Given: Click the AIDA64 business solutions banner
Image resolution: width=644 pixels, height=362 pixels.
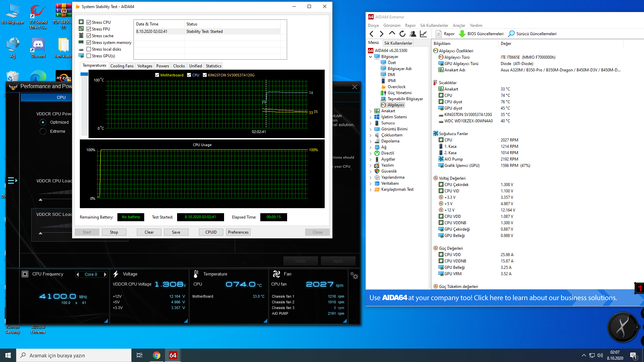Looking at the screenshot, I should pyautogui.click(x=505, y=298).
